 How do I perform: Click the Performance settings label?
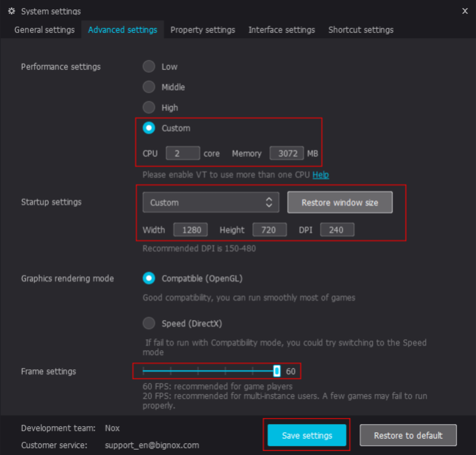pos(61,67)
